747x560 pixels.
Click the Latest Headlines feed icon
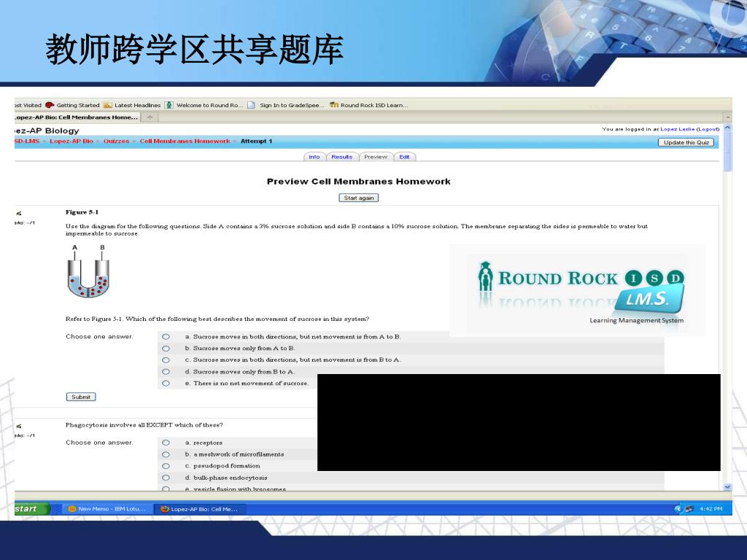coord(108,105)
